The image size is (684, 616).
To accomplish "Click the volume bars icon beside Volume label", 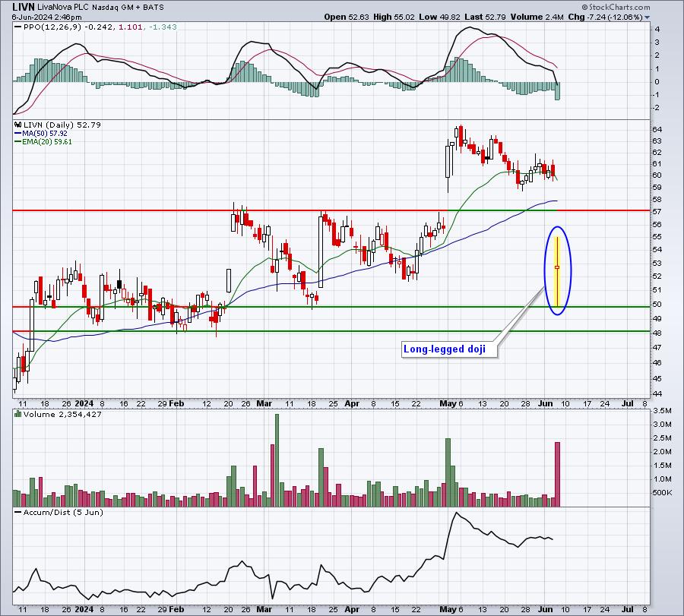I will [18, 414].
